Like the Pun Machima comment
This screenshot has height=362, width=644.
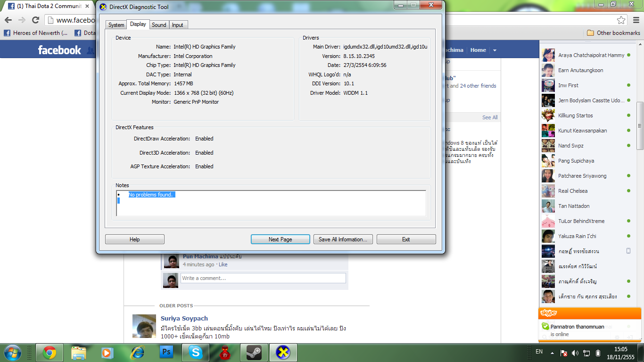pos(223,264)
